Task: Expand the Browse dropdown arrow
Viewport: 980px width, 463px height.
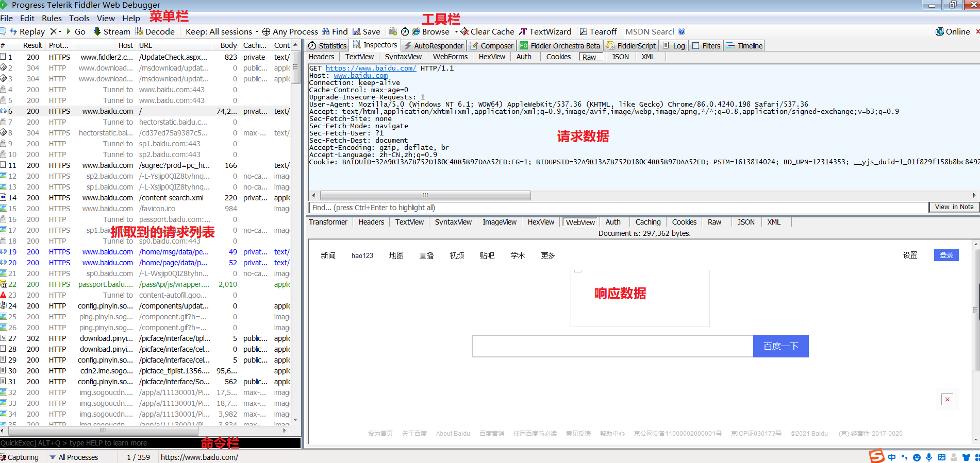Action: (456, 31)
